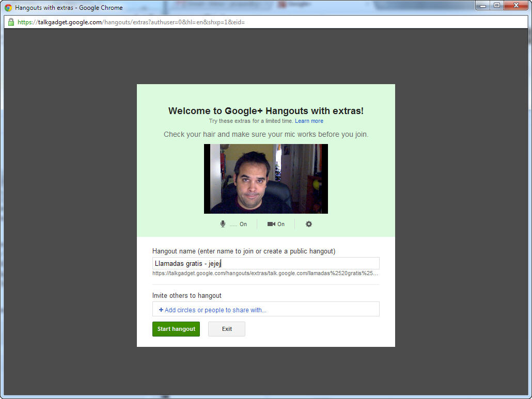The height and width of the screenshot is (399, 532).
Task: Click the Exit button
Action: click(x=227, y=329)
